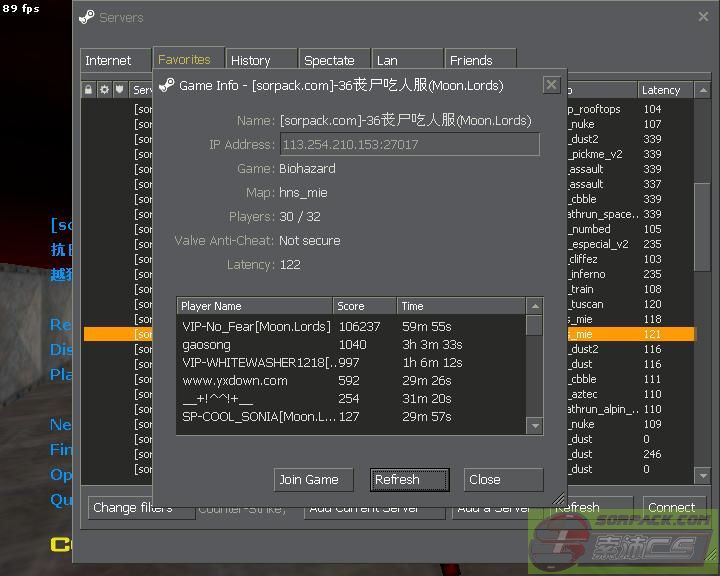Click the Steam logo in Game Info title
Screen dimensions: 720x576
167,85
